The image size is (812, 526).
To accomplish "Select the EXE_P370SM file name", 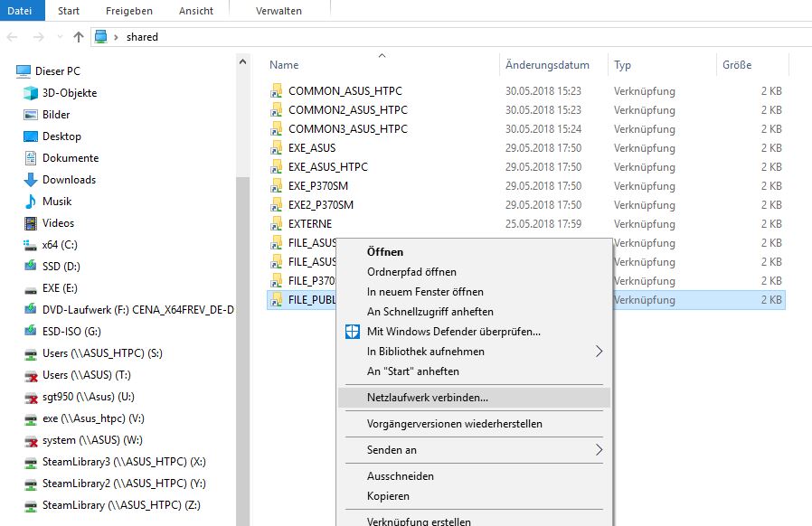I will [x=318, y=186].
